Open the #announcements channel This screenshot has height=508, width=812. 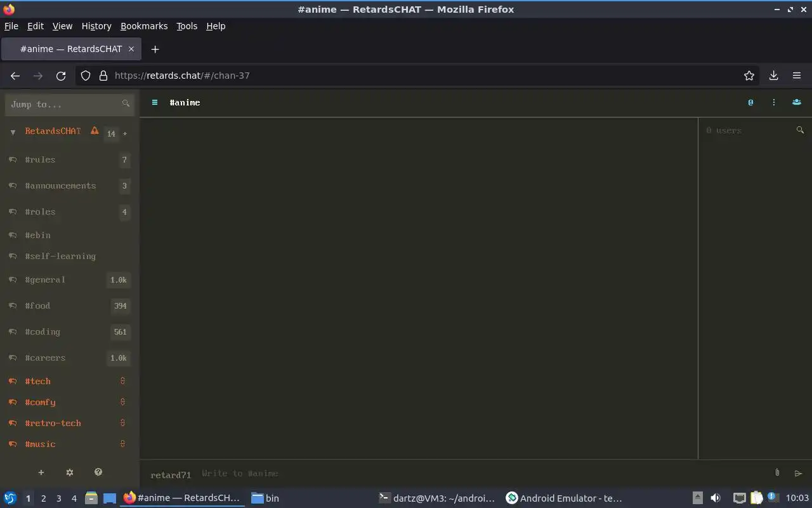point(70,185)
